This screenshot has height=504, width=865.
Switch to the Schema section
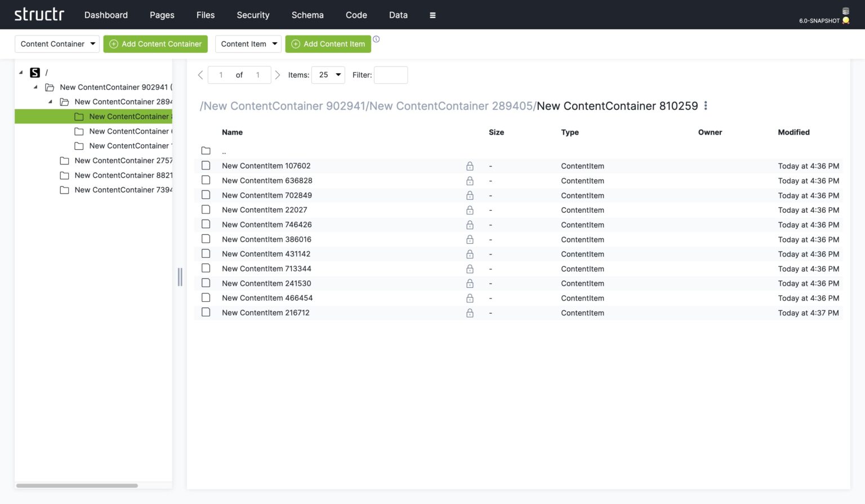[x=307, y=15]
